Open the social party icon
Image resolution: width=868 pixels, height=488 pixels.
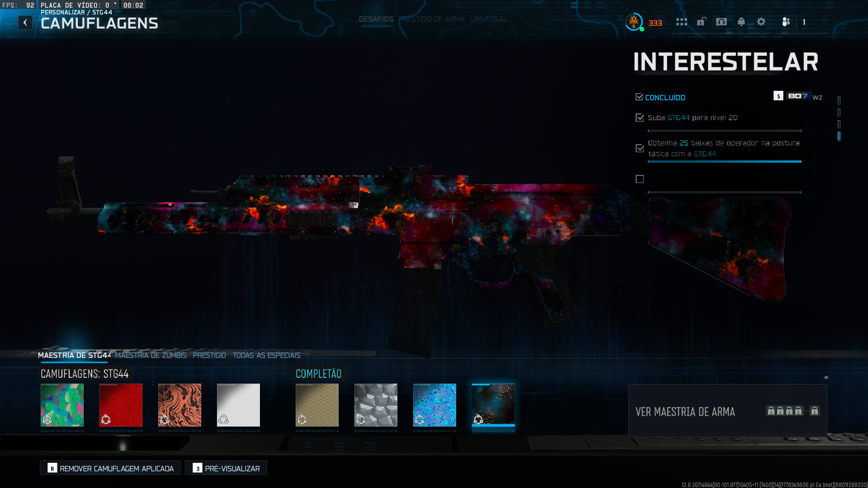coord(786,22)
